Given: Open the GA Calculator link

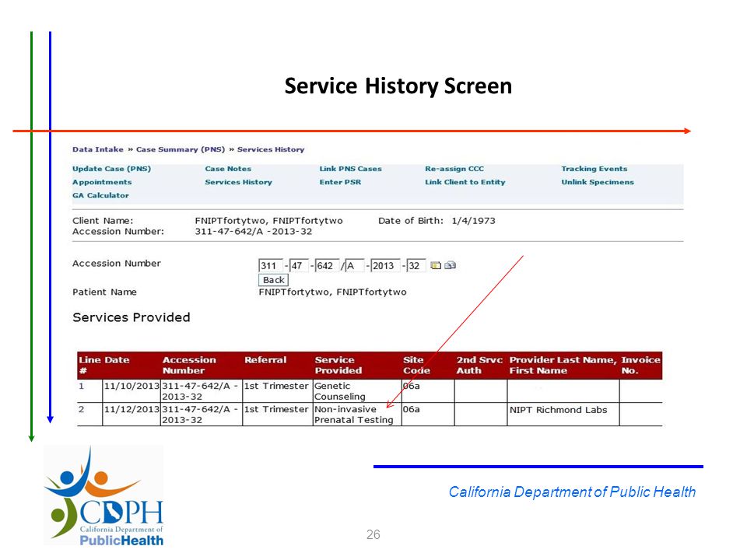Looking at the screenshot, I should [100, 195].
